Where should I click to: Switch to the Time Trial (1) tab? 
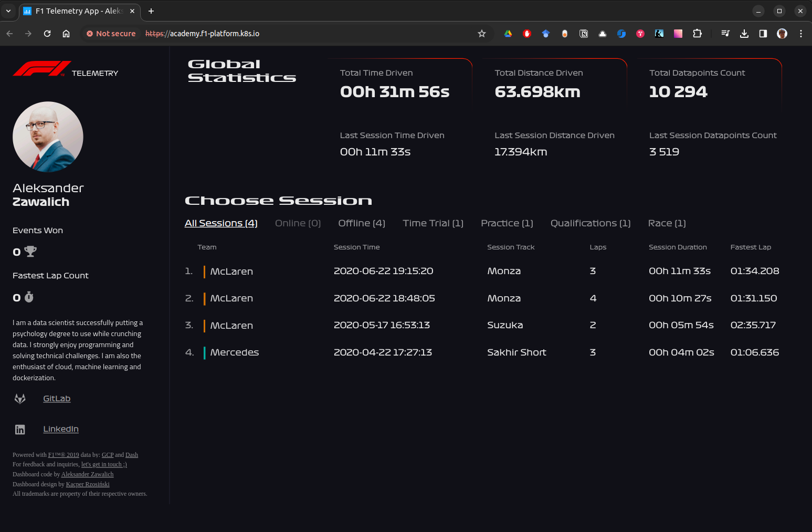click(x=433, y=223)
